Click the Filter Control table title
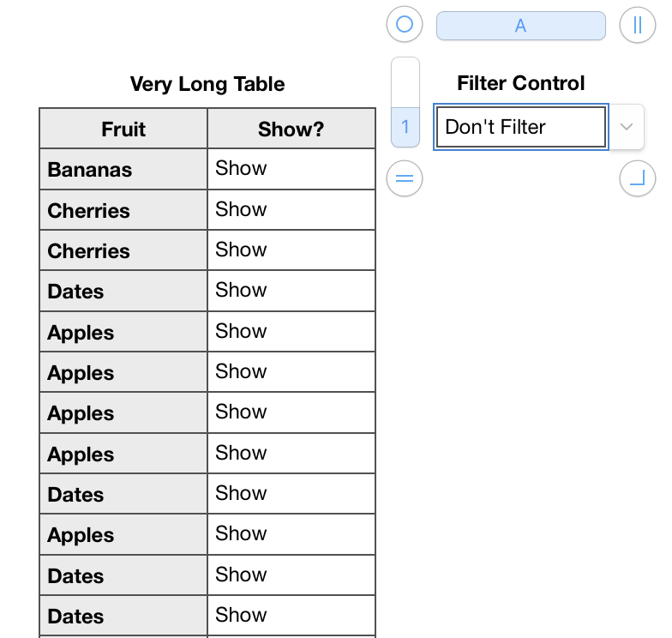 pos(520,83)
